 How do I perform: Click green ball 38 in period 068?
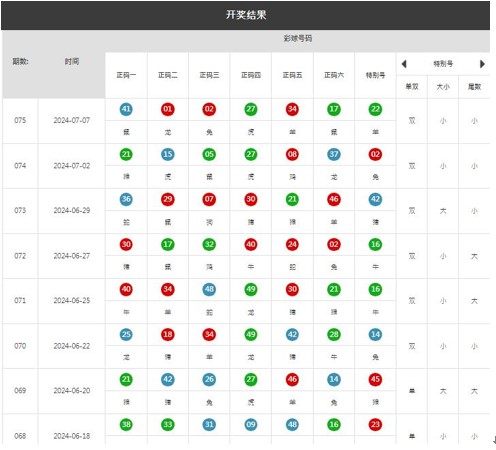pyautogui.click(x=126, y=424)
